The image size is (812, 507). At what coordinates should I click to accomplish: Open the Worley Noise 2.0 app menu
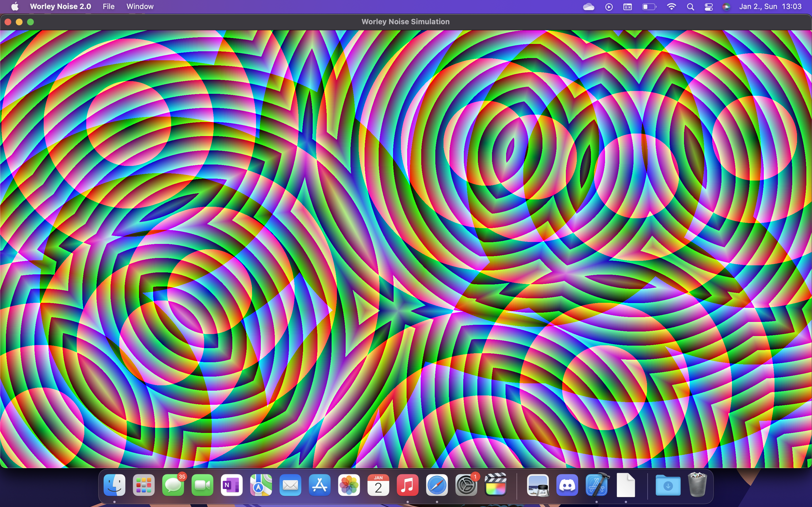click(x=60, y=6)
